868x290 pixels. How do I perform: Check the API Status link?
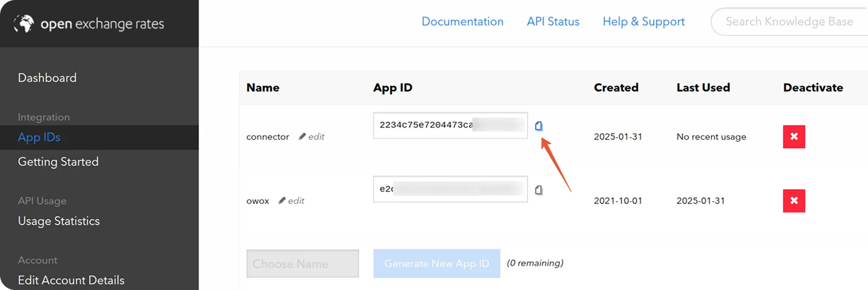pyautogui.click(x=553, y=22)
